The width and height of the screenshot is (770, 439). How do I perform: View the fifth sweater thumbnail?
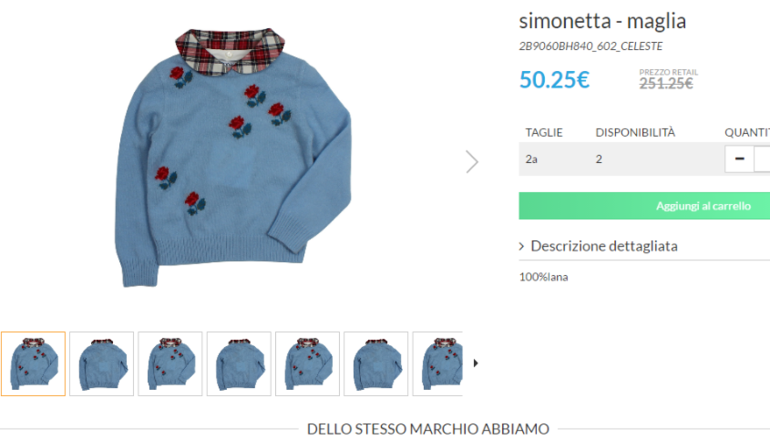click(x=307, y=363)
